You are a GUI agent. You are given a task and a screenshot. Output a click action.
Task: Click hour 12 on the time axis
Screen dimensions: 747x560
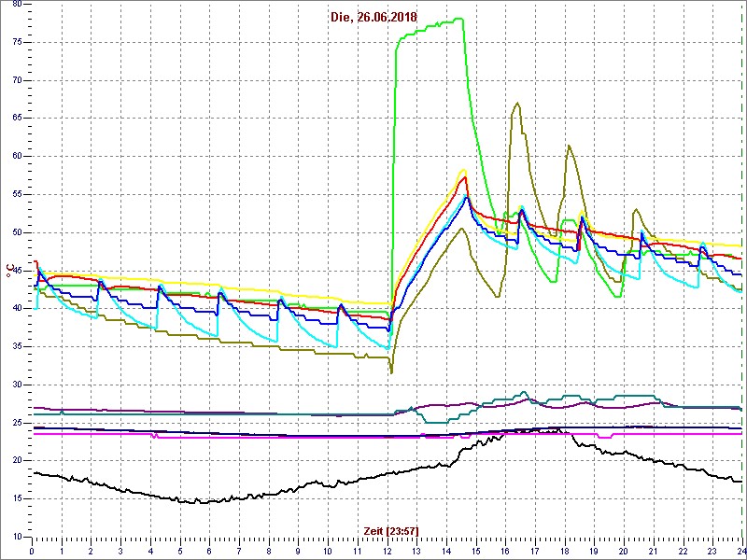click(388, 551)
